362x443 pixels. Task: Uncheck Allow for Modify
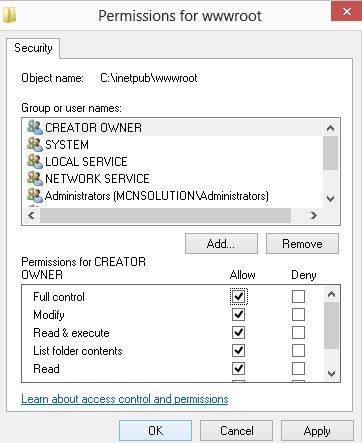pyautogui.click(x=238, y=314)
